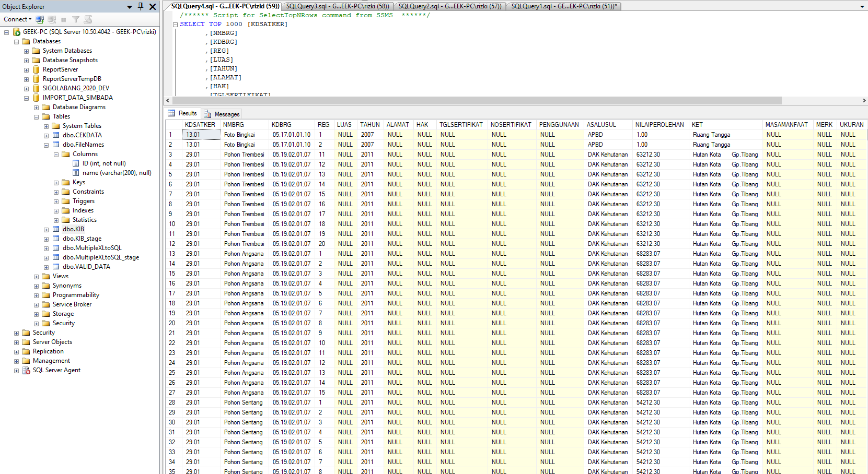Viewport: 868px width, 474px height.
Task: Click the Filter funnel icon
Action: point(76,19)
